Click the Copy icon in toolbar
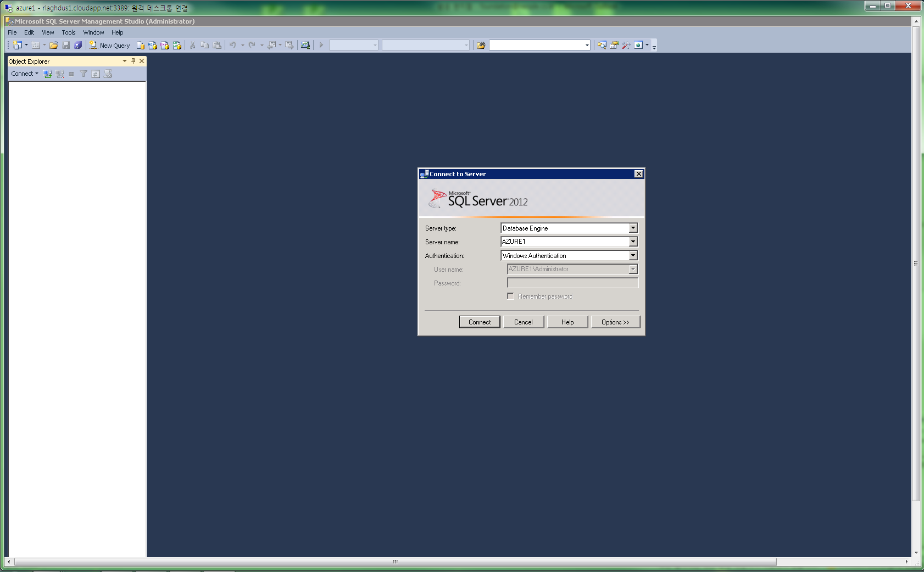The height and width of the screenshot is (572, 924). coord(205,45)
